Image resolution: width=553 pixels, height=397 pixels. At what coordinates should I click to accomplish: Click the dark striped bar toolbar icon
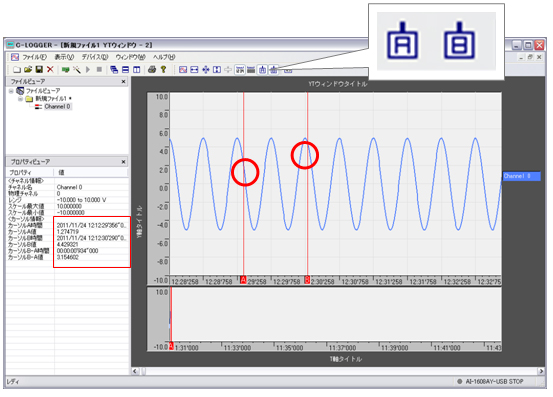[x=251, y=70]
